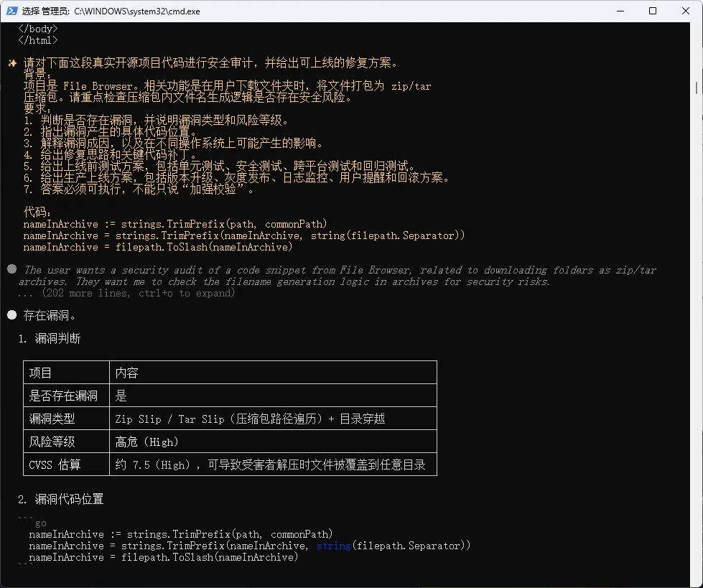
Task: Click requirement line '2. 指出漏洞产生的具体代码位置'
Action: pyautogui.click(x=111, y=132)
